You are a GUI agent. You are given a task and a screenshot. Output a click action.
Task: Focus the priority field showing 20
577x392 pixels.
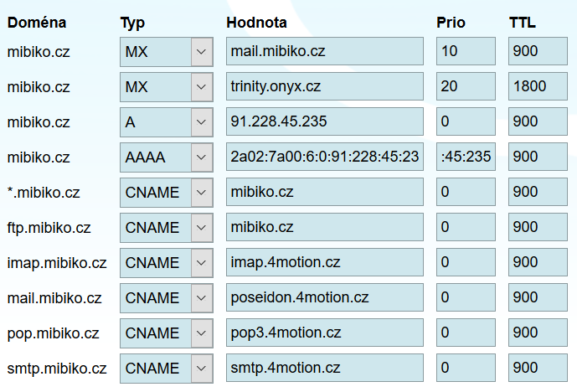click(466, 87)
